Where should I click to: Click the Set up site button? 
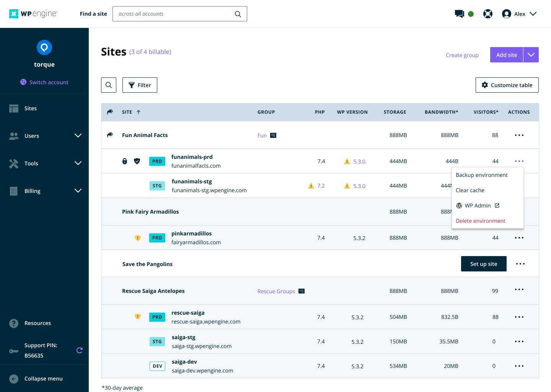(484, 264)
